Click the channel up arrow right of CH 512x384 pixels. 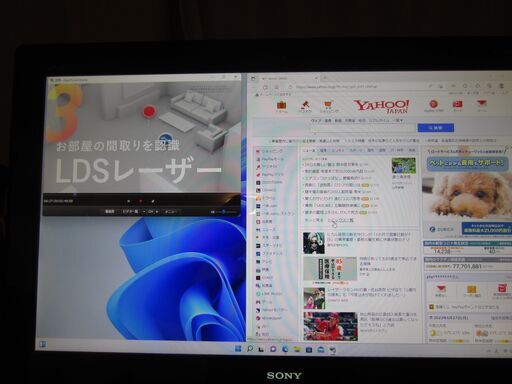tap(157, 211)
